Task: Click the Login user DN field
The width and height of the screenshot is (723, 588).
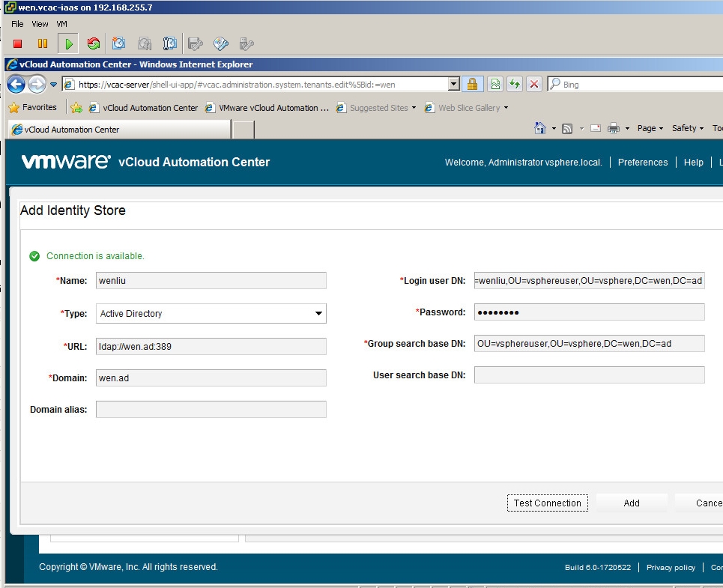Action: (590, 281)
